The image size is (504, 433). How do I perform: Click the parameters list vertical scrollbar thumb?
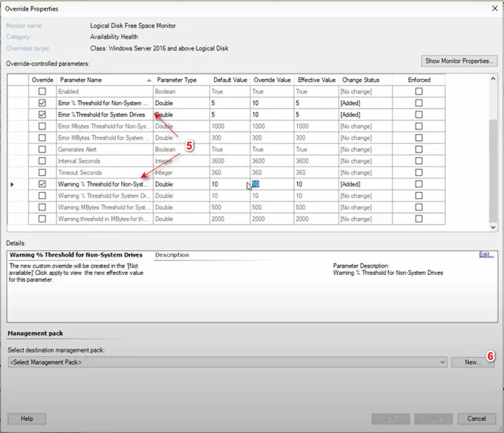coord(493,170)
